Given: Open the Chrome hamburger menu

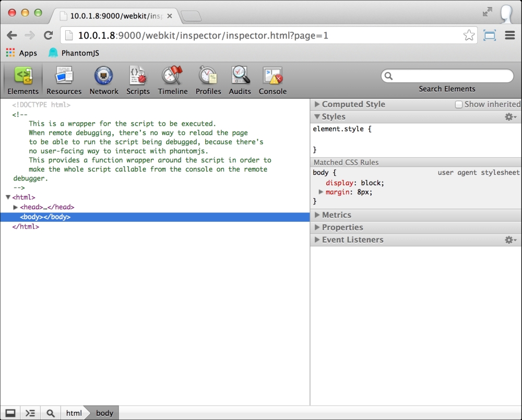Looking at the screenshot, I should tap(509, 35).
